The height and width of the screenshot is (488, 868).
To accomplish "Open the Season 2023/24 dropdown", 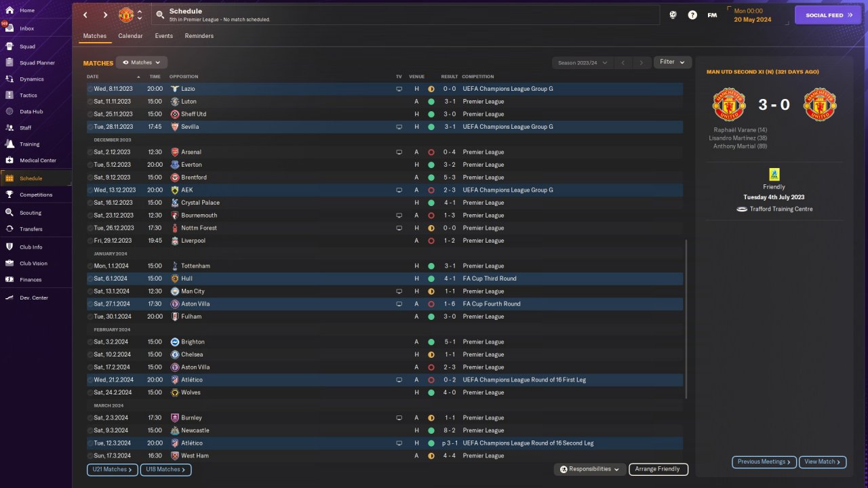I will pos(583,63).
